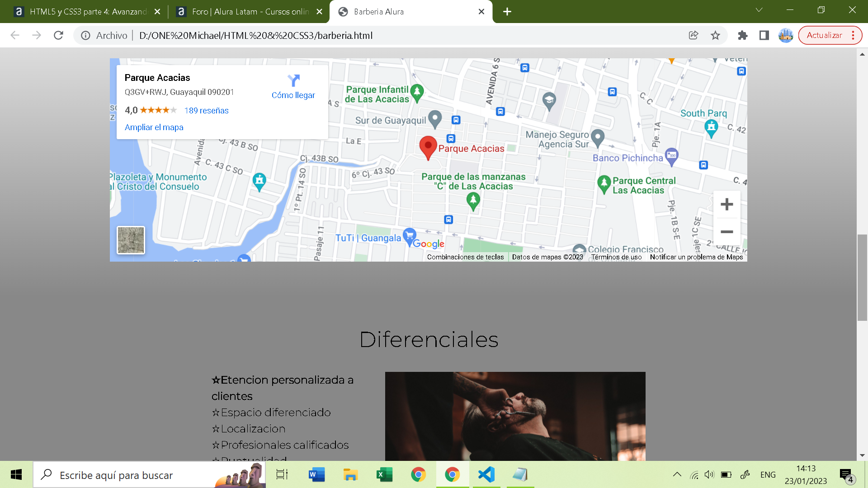Open the 189 reseñas link
Viewport: 868px width, 488px height.
coord(206,111)
